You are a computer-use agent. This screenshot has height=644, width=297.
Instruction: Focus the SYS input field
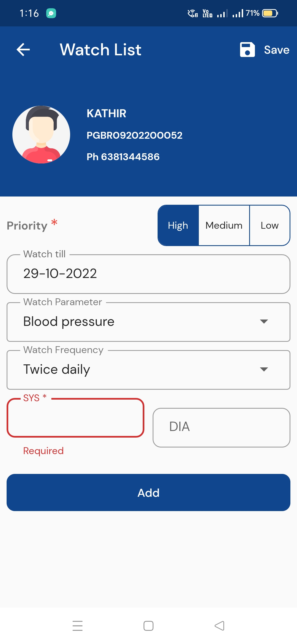click(x=76, y=418)
